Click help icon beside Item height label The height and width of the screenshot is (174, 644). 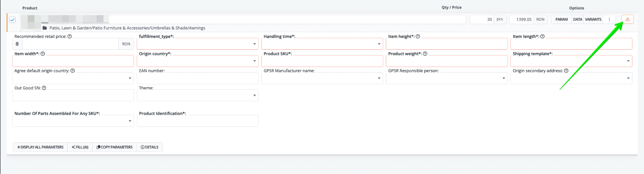(x=418, y=36)
